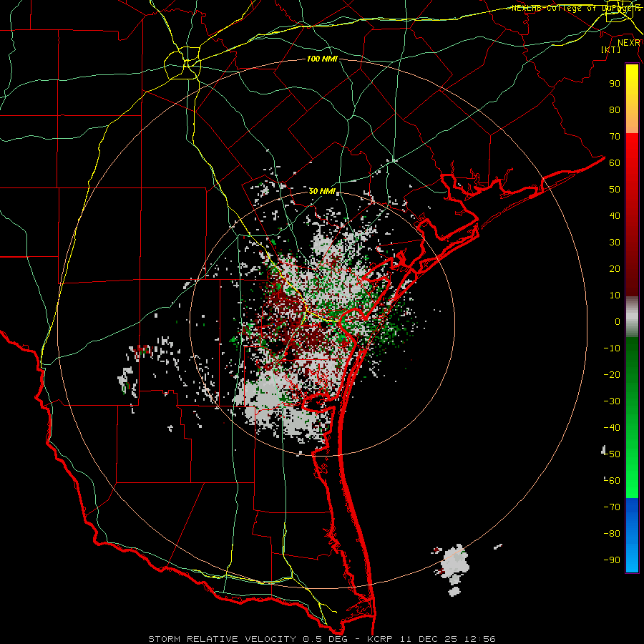Viewport: 644px width, 644px height.
Task: Click the "60" value on the velocity scale
Action: coord(615,163)
